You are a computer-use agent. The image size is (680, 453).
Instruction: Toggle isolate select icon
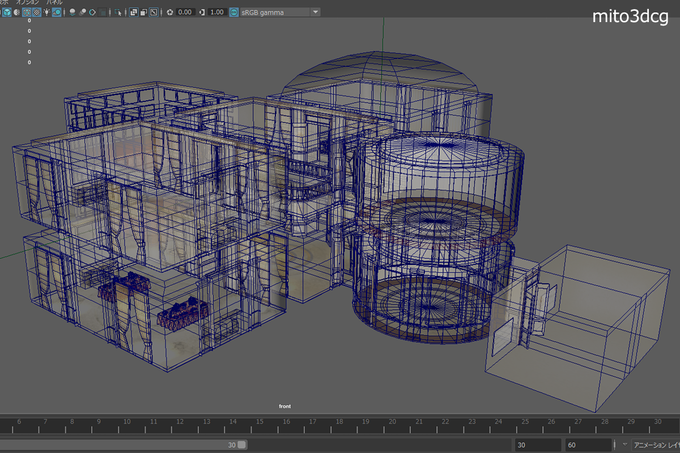tap(118, 12)
